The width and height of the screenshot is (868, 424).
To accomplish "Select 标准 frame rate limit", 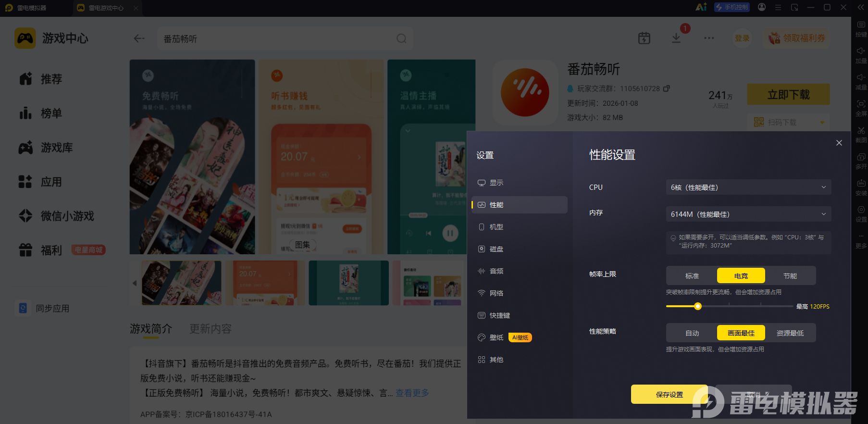I will 692,276.
